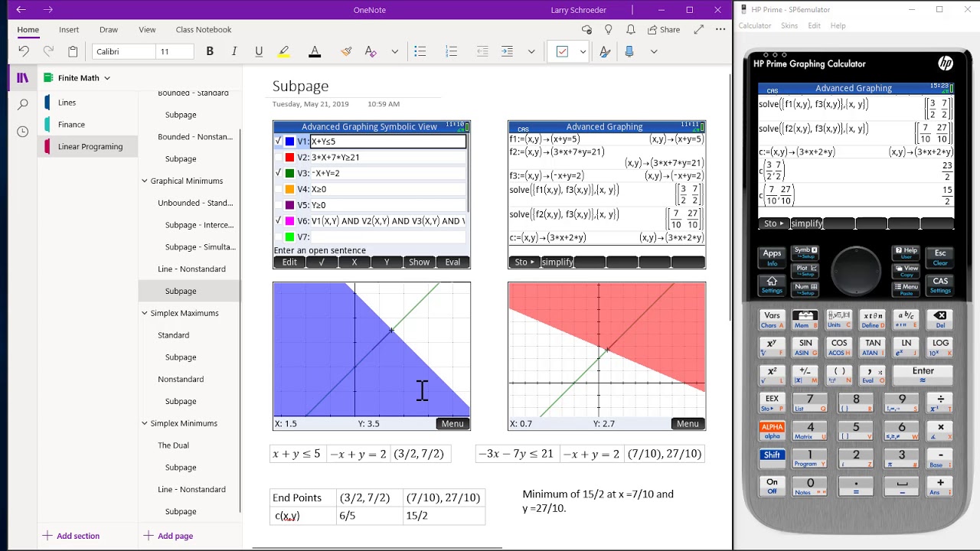Viewport: 980px width, 551px height.
Task: Open notifications bell in OneNote
Action: point(631,30)
